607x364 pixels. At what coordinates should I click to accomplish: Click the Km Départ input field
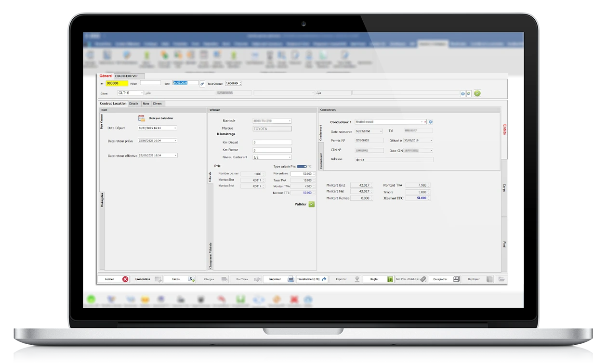[272, 143]
